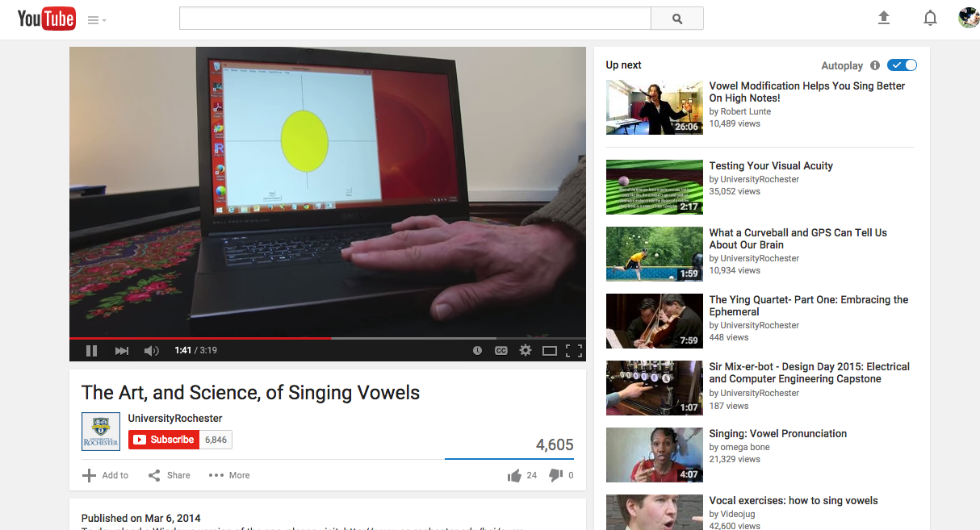Viewport: 980px width, 530px height.
Task: Pause the video playback
Action: [x=91, y=351]
